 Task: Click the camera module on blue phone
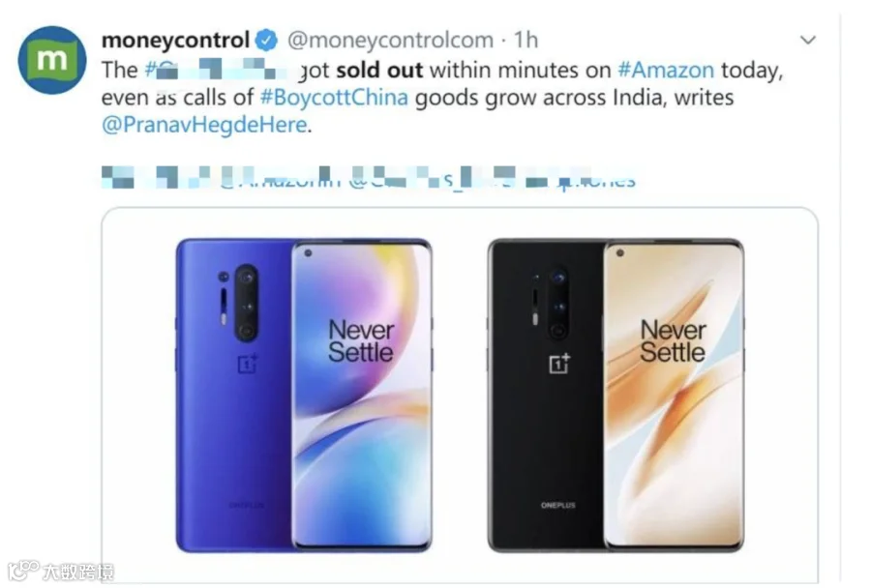(246, 303)
